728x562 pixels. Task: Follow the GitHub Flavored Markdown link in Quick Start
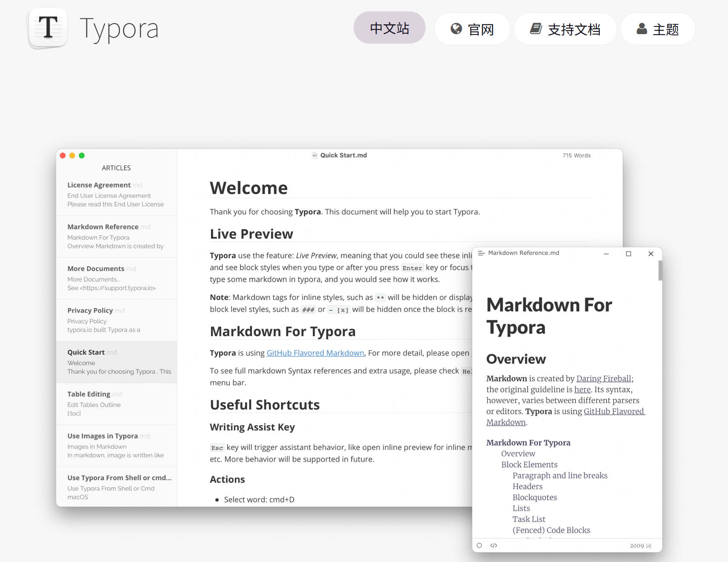tap(315, 353)
